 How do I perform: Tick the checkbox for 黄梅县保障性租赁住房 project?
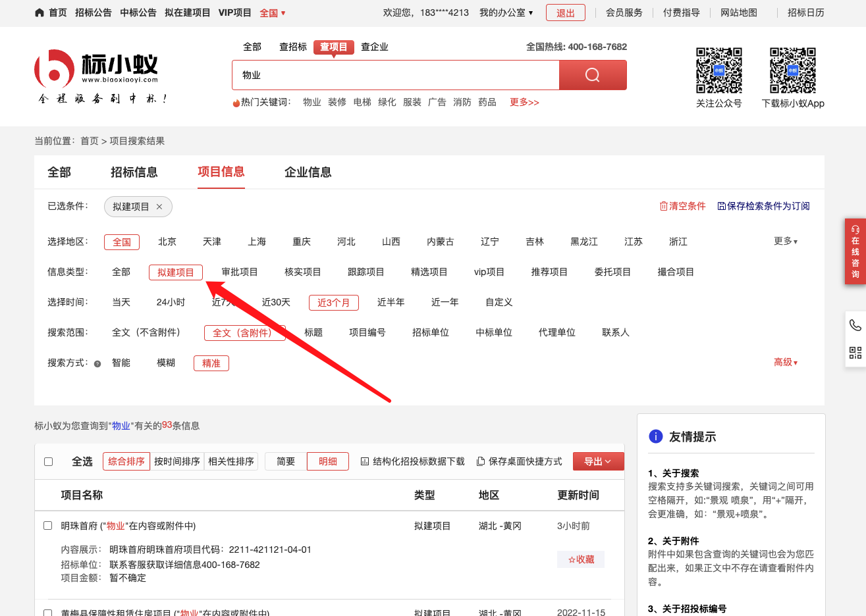(x=47, y=613)
